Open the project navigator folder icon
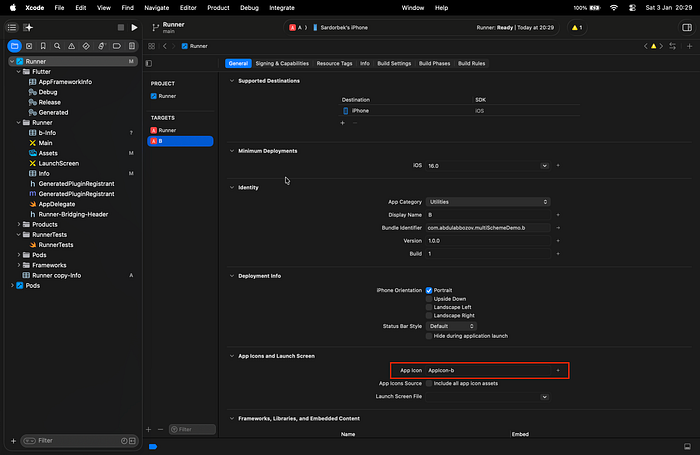Viewport: 700px width, 455px height. click(x=14, y=46)
